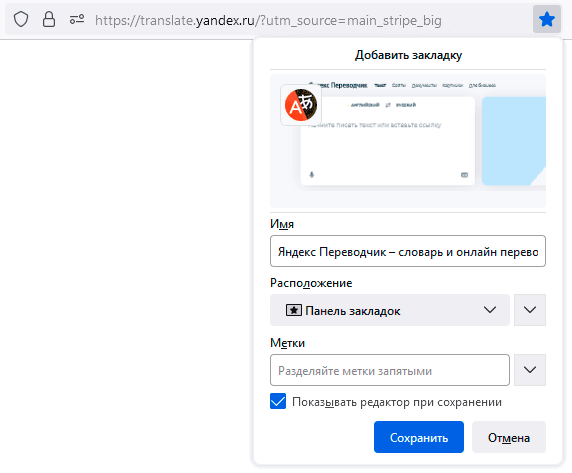Click the padlock site security icon
This screenshot has width=572, height=473.
(49, 19)
